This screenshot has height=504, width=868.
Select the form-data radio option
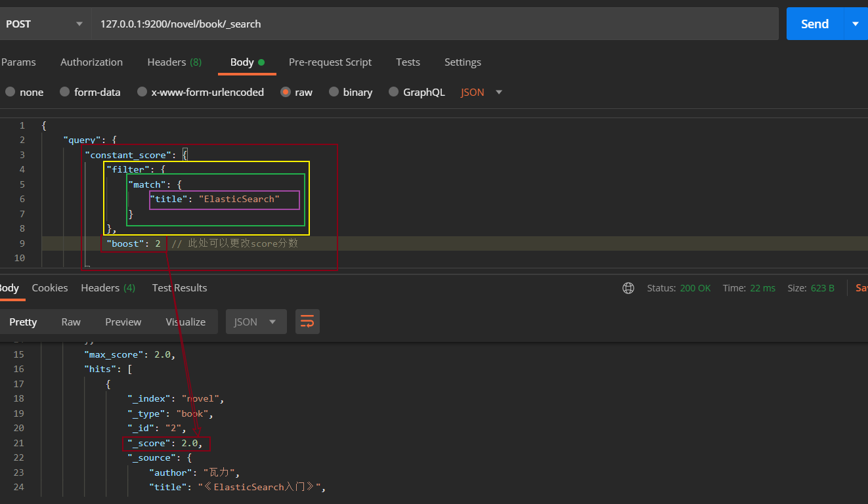click(64, 92)
